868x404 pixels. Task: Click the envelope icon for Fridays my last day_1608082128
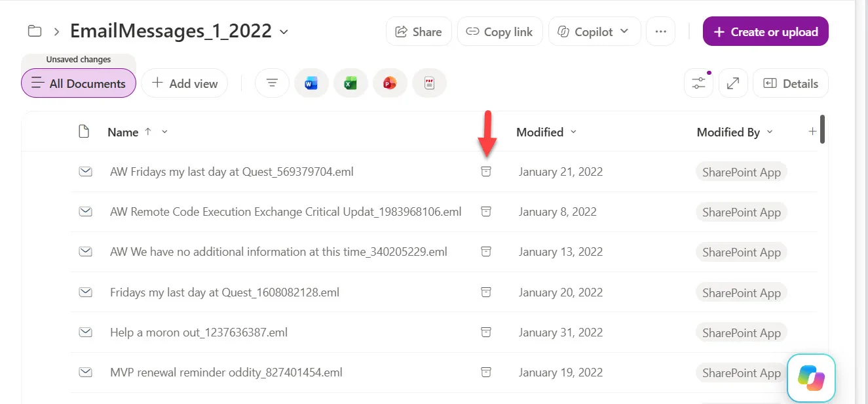85,293
